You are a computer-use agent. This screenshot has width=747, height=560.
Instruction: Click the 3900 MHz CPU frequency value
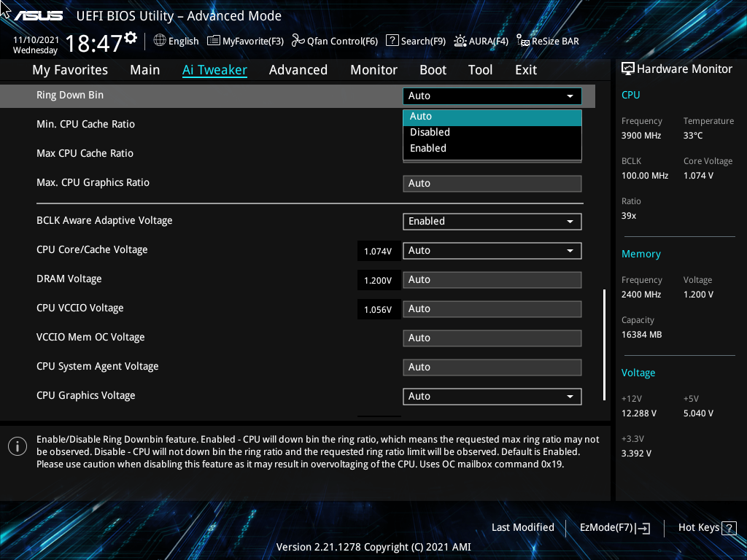click(x=641, y=136)
